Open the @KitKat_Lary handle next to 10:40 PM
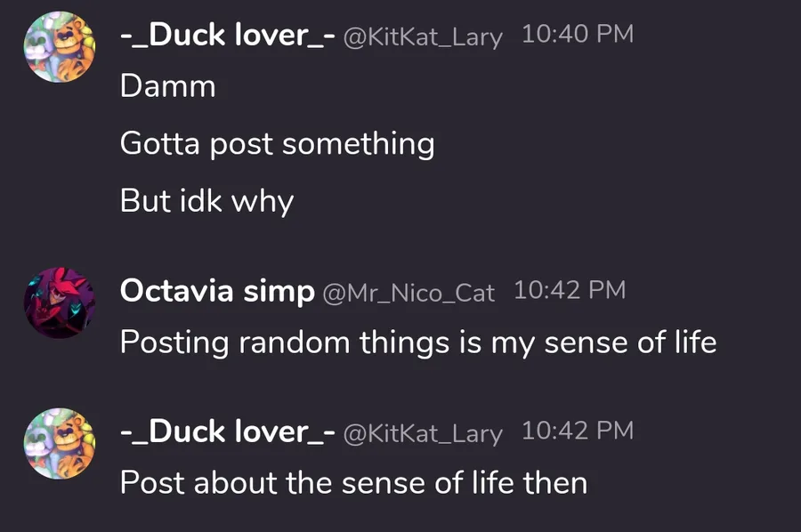This screenshot has width=801, height=532. tap(423, 37)
